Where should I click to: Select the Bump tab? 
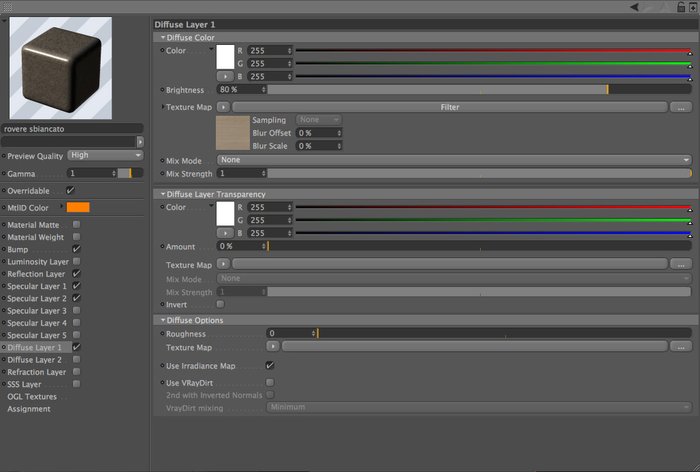17,249
